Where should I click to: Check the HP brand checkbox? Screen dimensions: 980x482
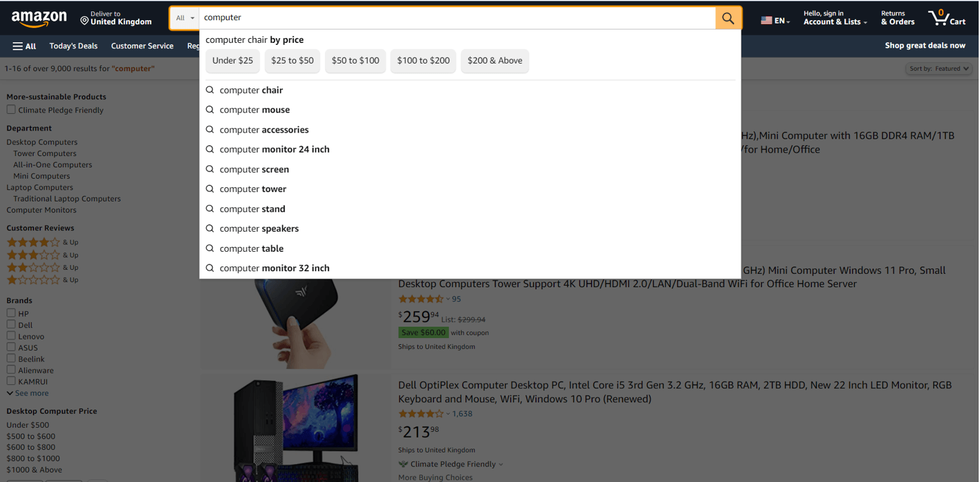[x=11, y=313]
